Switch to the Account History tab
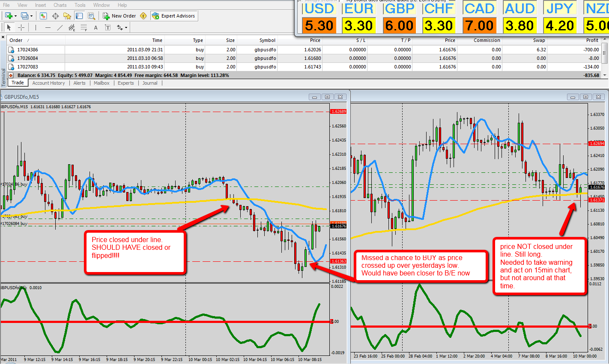Viewport: 609px width, 364px height. (x=48, y=83)
